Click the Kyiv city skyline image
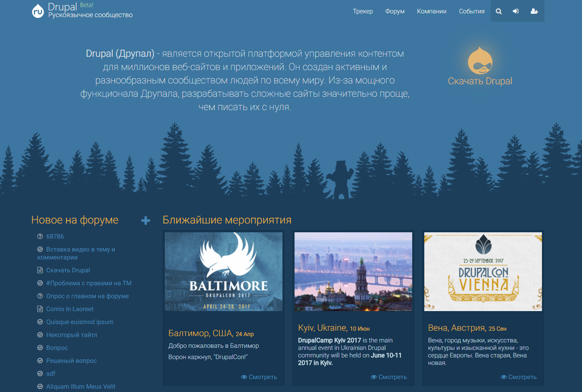 click(x=353, y=271)
